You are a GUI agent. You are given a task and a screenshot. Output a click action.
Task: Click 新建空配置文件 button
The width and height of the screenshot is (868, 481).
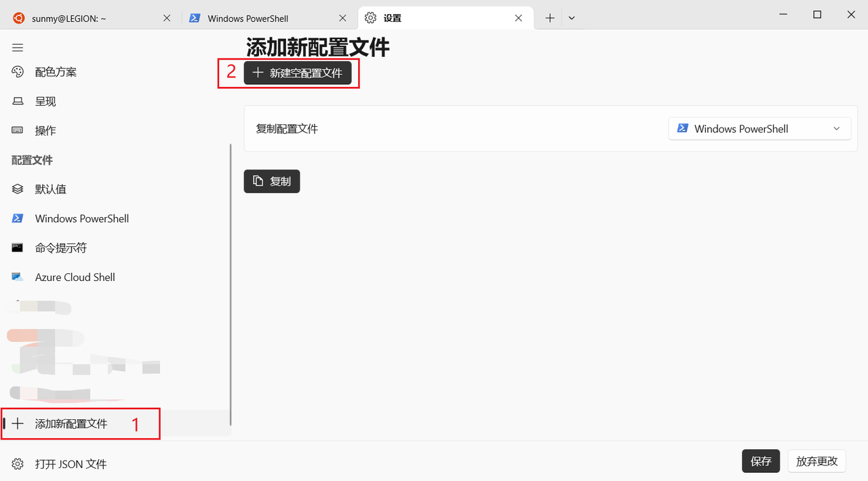298,73
